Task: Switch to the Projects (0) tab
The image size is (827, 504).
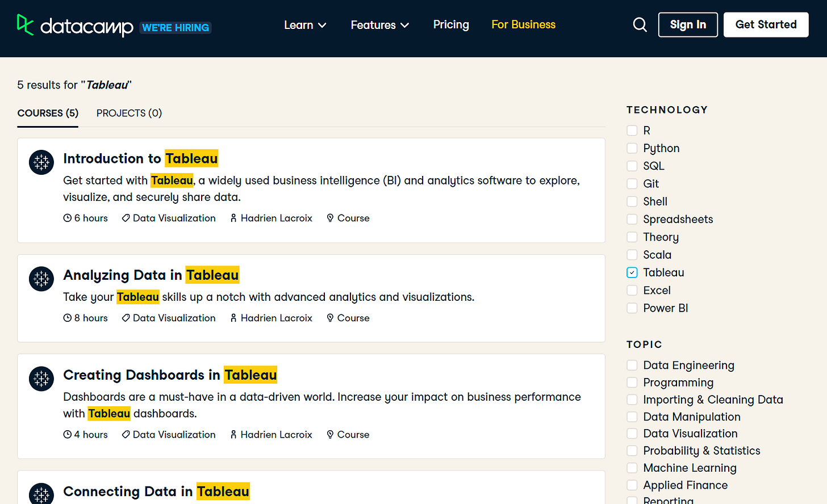Action: click(129, 113)
